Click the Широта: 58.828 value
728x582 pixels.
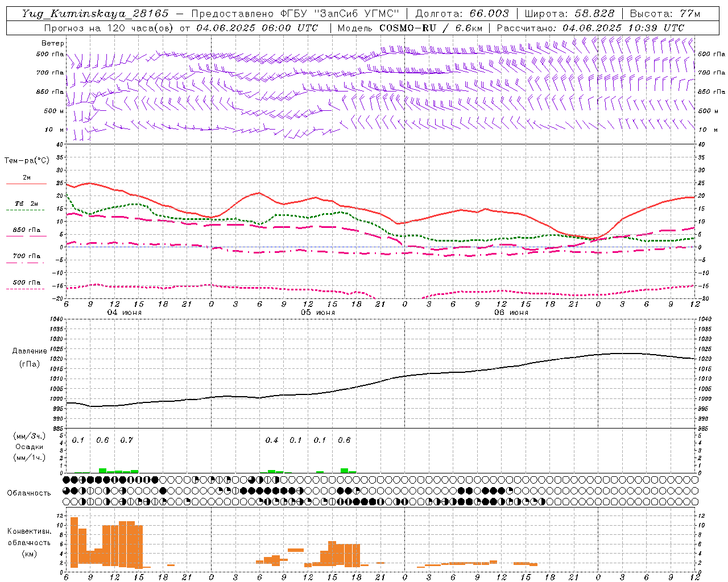[x=569, y=14]
